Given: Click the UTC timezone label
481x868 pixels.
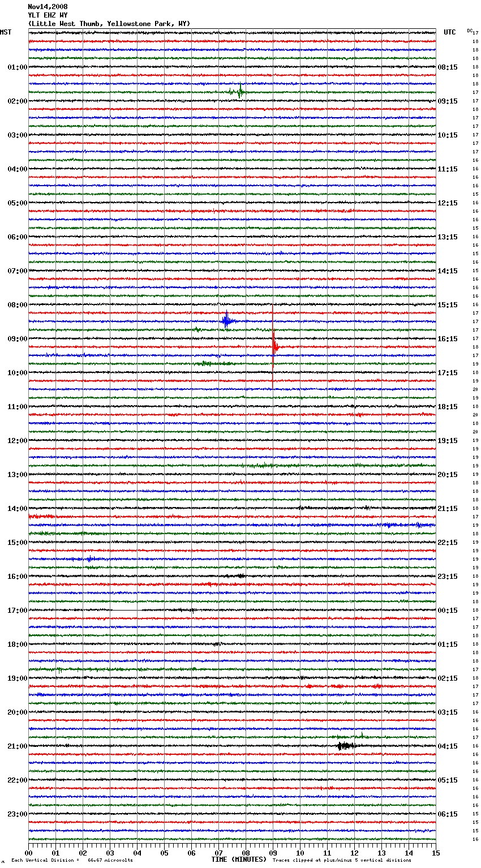Looking at the screenshot, I should point(449,32).
